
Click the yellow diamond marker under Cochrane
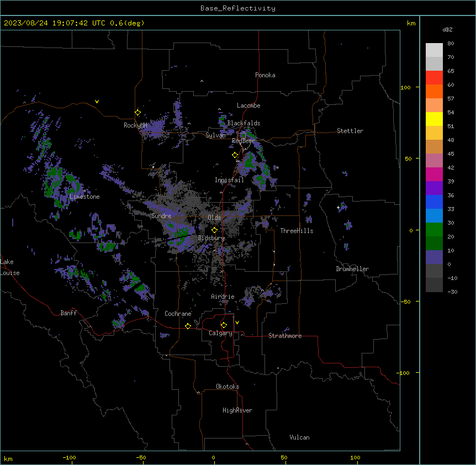click(x=188, y=326)
